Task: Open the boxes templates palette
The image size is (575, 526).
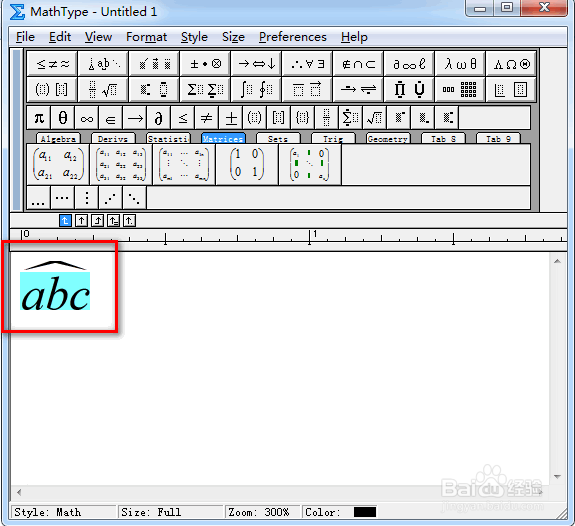Action: pyautogui.click(x=511, y=89)
